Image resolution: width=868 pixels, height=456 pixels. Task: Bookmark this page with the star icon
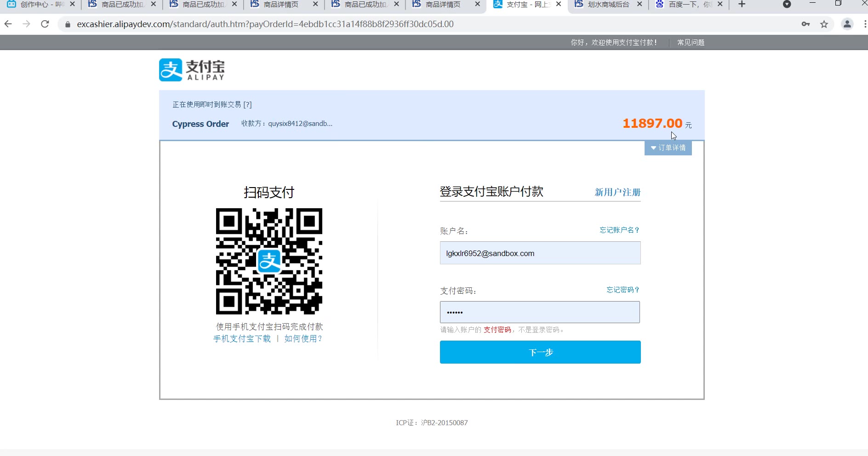824,24
